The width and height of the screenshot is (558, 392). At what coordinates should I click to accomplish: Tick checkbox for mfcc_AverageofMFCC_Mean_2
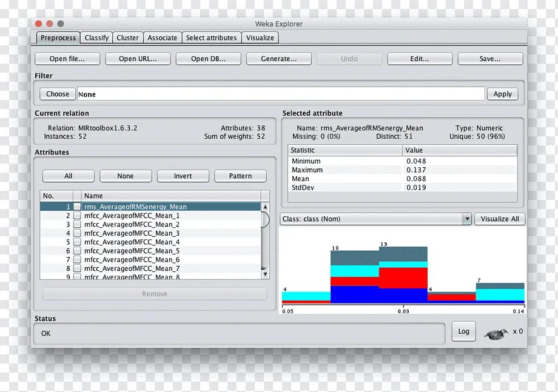77,224
